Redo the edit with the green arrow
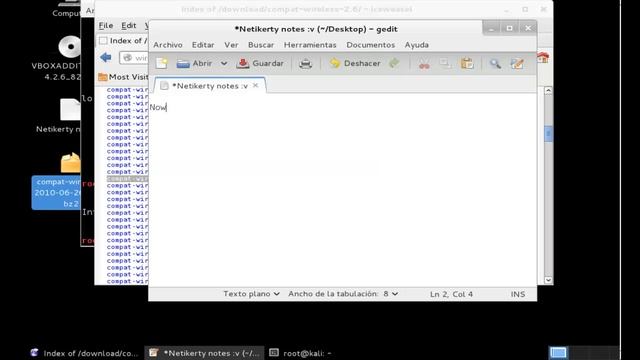640x360 pixels. [394, 63]
